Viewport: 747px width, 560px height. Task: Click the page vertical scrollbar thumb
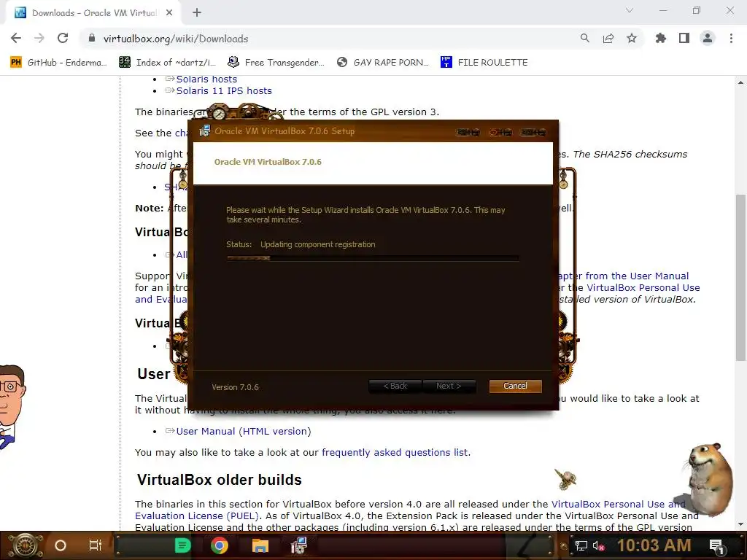[740, 278]
